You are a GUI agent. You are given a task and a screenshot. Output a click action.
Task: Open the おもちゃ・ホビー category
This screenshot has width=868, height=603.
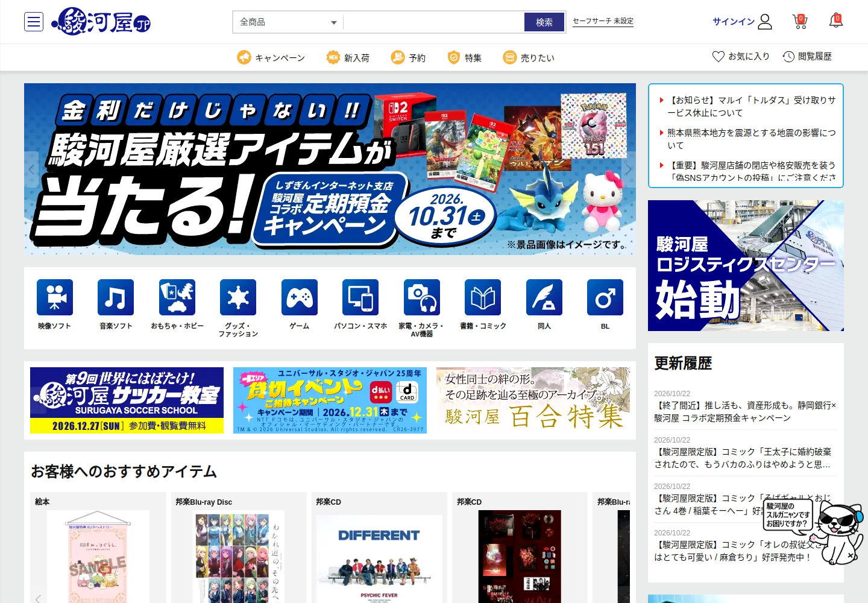177,305
